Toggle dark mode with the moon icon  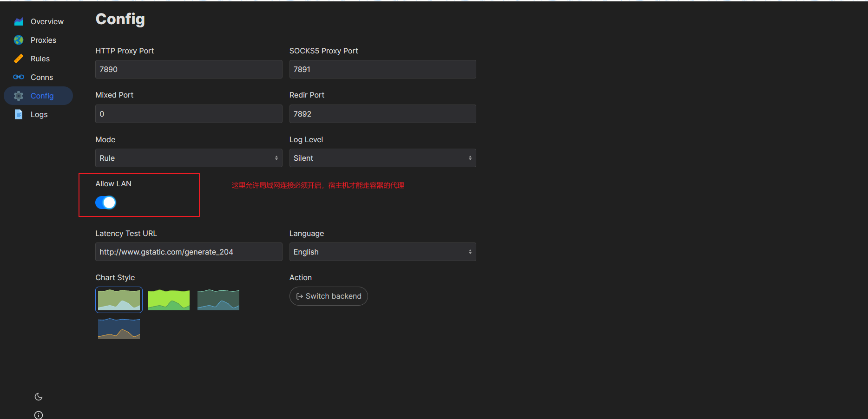(x=39, y=397)
